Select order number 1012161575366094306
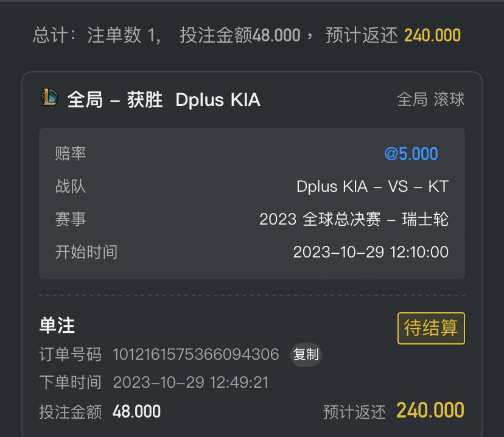Viewport: 504px width, 437px height. [196, 354]
